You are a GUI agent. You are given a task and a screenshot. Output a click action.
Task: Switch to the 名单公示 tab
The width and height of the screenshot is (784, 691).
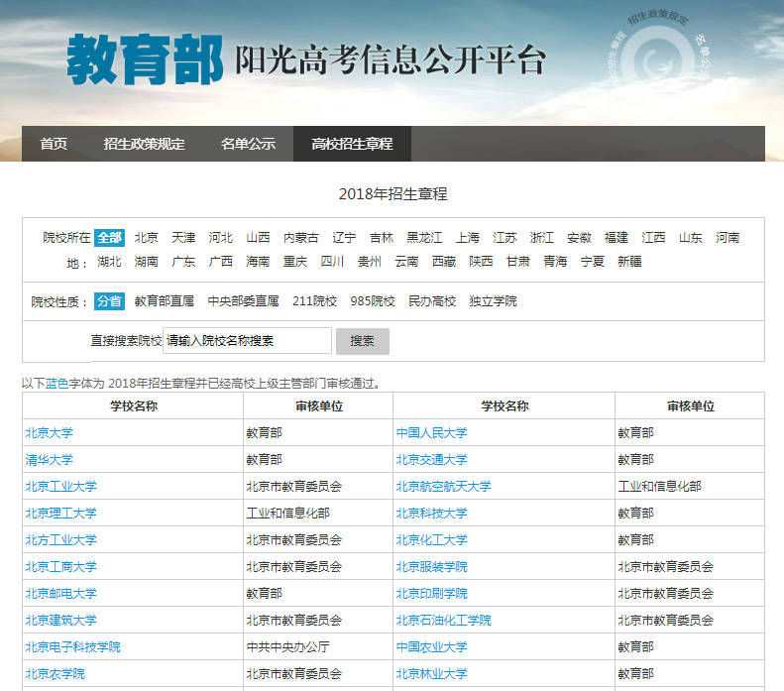tap(248, 144)
